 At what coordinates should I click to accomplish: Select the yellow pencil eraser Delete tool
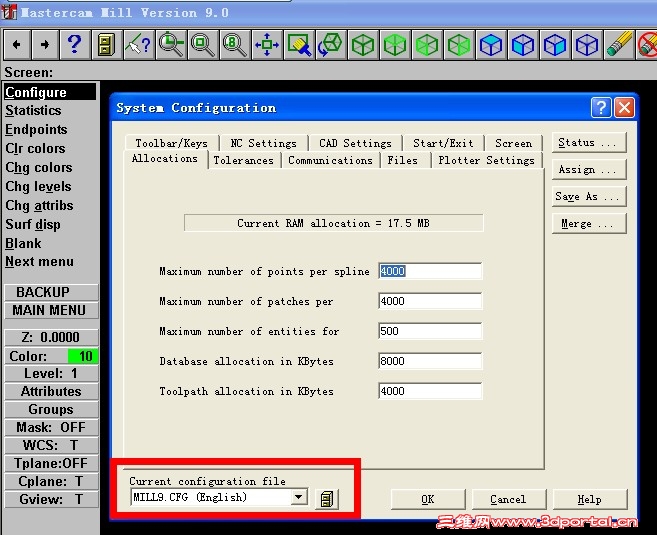(x=619, y=44)
